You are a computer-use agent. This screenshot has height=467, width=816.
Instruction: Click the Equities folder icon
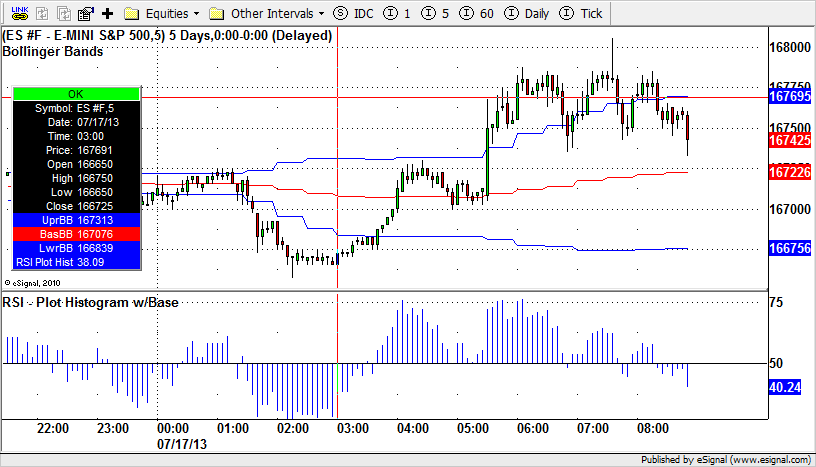pyautogui.click(x=132, y=14)
